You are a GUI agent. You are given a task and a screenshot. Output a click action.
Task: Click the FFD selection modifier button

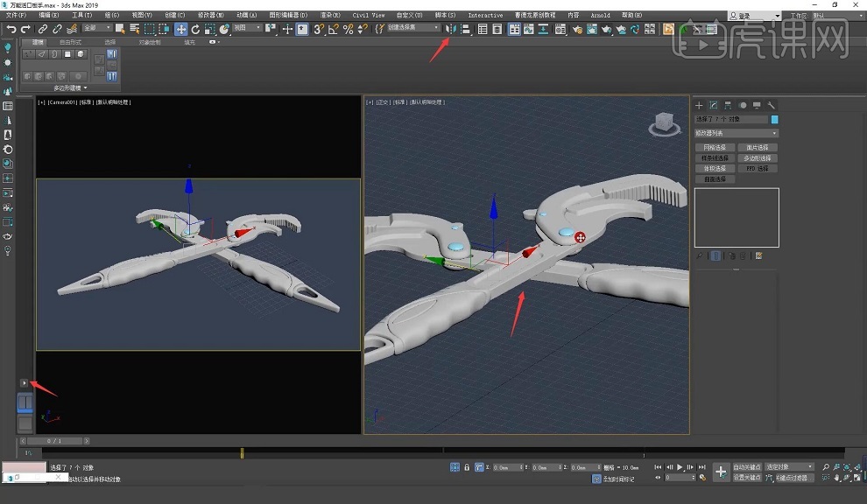tap(758, 168)
